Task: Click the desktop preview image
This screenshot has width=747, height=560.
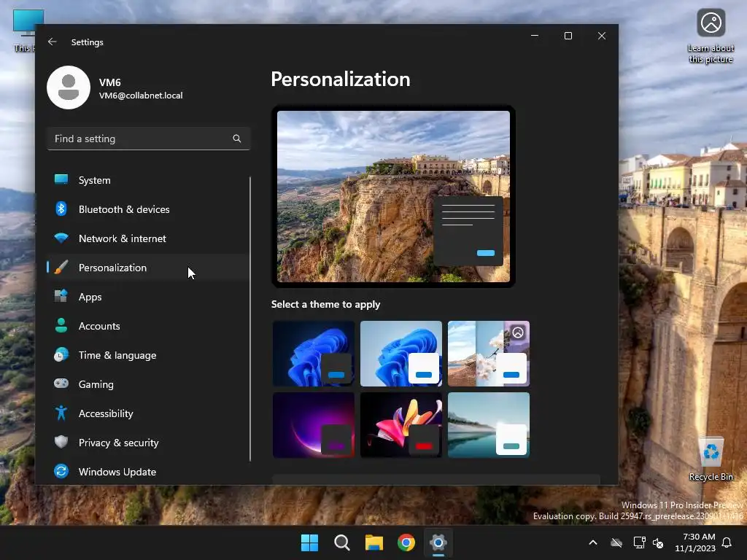Action: (x=393, y=196)
